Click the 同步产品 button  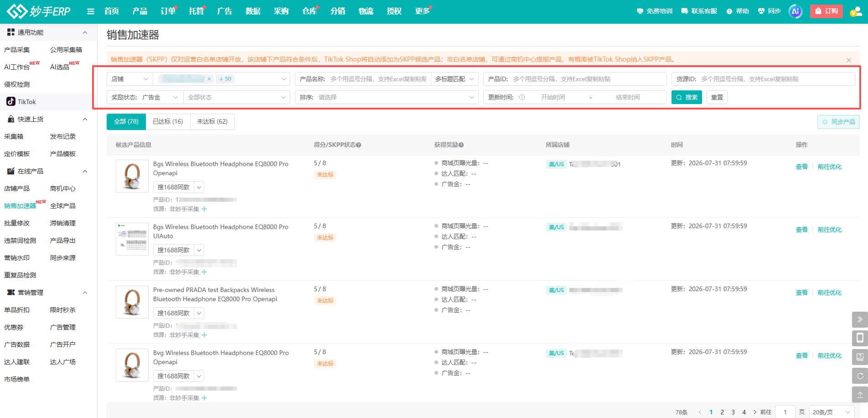pyautogui.click(x=838, y=122)
